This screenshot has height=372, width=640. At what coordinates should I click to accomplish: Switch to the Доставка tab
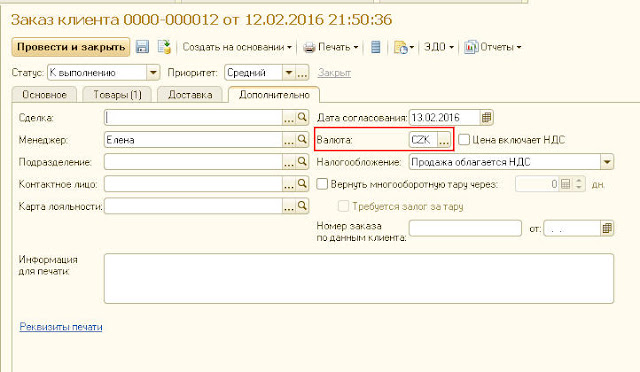190,95
